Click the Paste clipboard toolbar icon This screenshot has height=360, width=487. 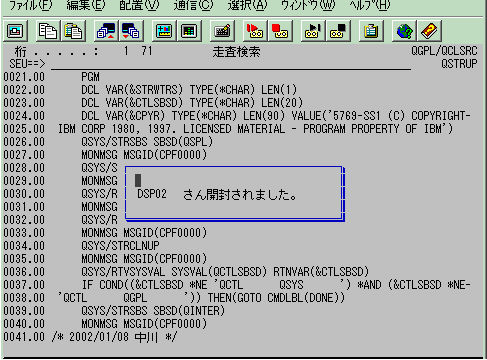click(x=73, y=31)
